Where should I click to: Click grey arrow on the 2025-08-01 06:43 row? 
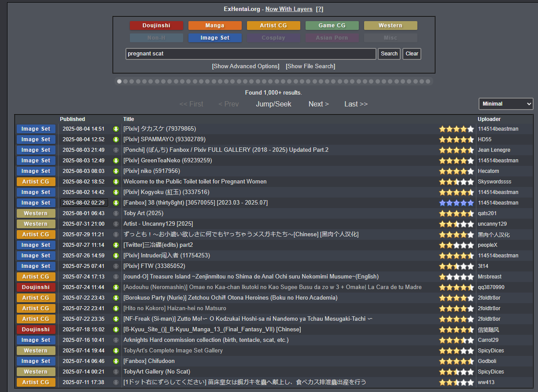click(x=116, y=213)
